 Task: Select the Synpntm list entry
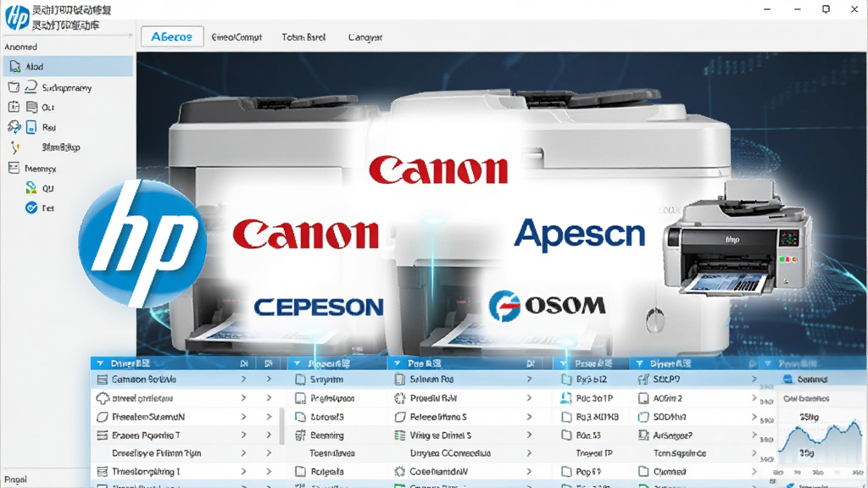point(326,380)
